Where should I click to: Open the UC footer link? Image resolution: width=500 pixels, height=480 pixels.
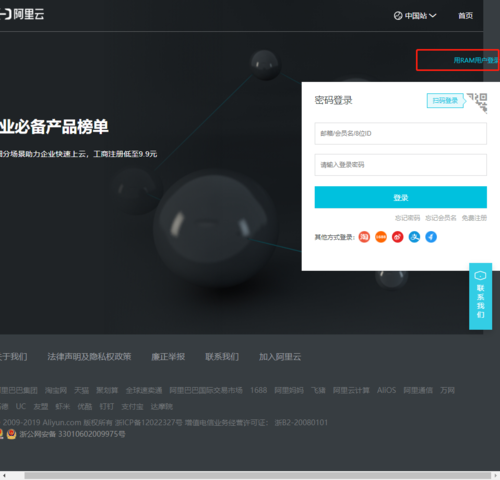pyautogui.click(x=21, y=407)
